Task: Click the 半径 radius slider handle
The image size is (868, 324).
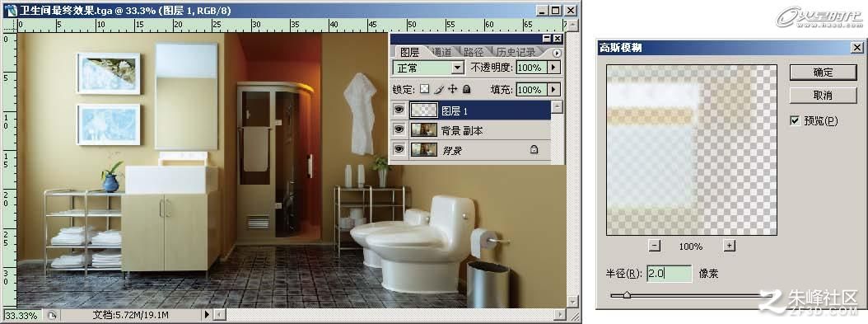Action: pyautogui.click(x=627, y=295)
